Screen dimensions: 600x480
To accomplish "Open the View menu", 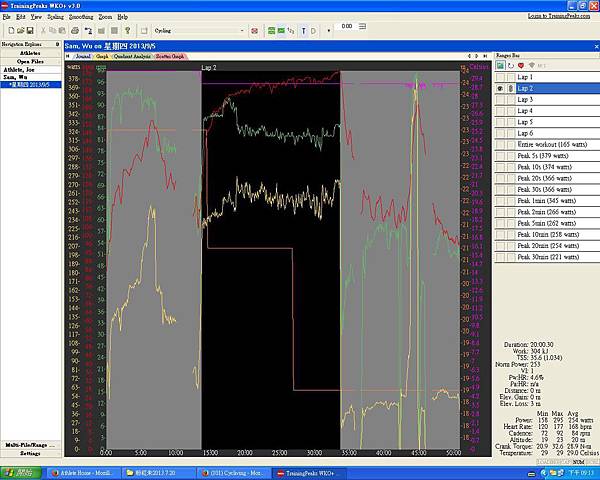I will [36, 17].
